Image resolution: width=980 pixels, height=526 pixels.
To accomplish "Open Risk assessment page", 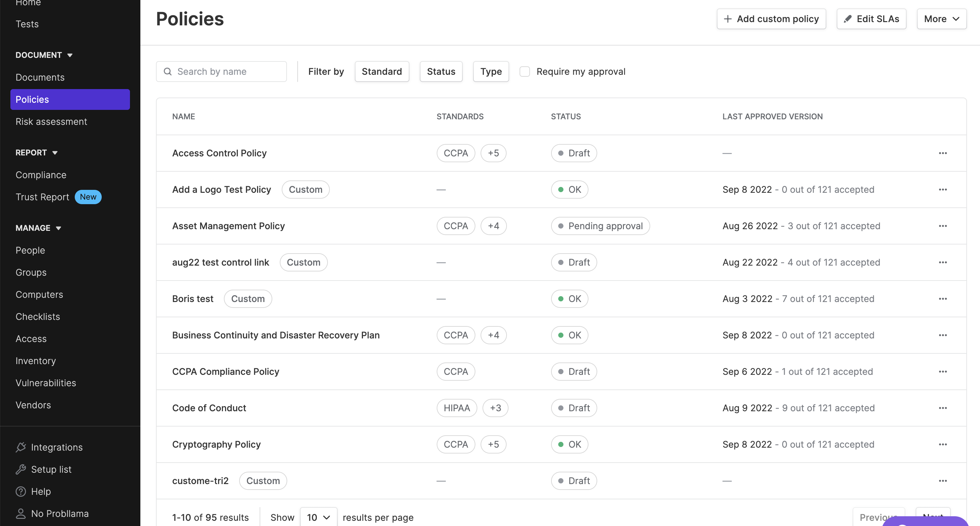I will click(x=51, y=121).
